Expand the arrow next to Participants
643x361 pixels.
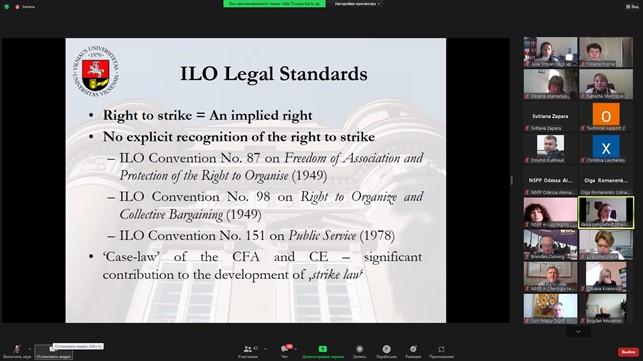[x=265, y=349]
